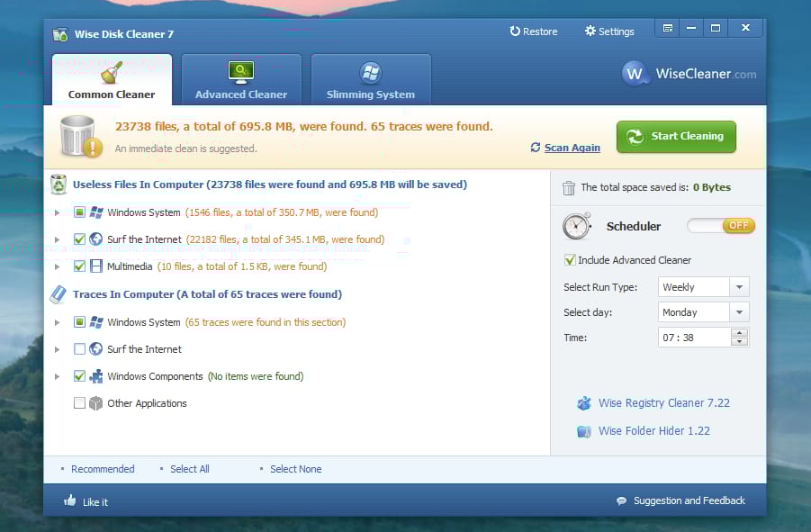Click Windows flag icon in Useless Files section
The width and height of the screenshot is (811, 532).
[96, 212]
